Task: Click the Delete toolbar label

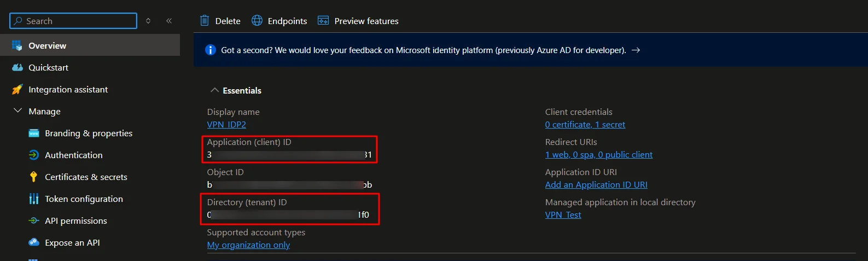Action: pyautogui.click(x=228, y=21)
